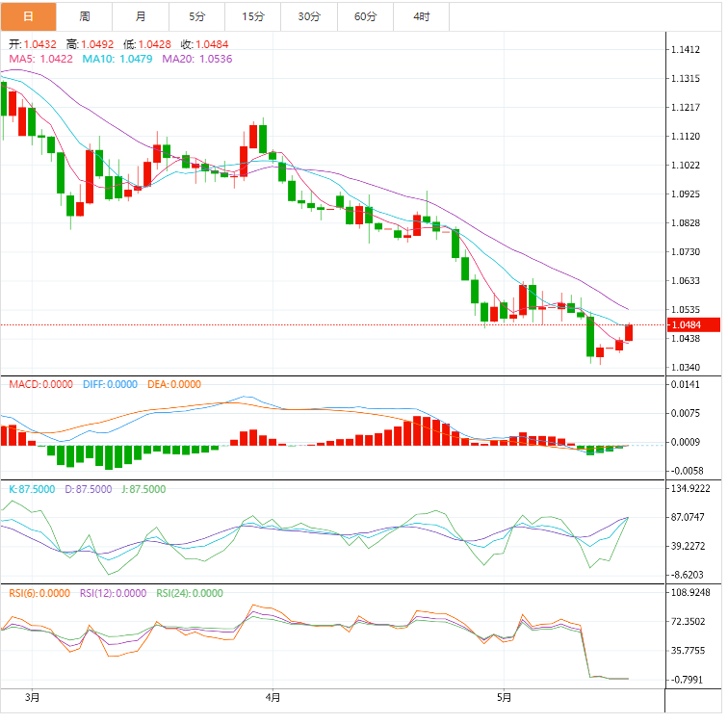Click the DEA:0.0000 indicator label
This screenshot has width=728, height=723.
pos(174,384)
